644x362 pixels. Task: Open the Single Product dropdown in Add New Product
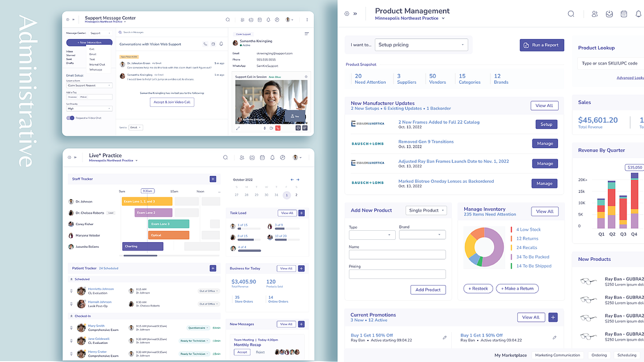pyautogui.click(x=426, y=210)
